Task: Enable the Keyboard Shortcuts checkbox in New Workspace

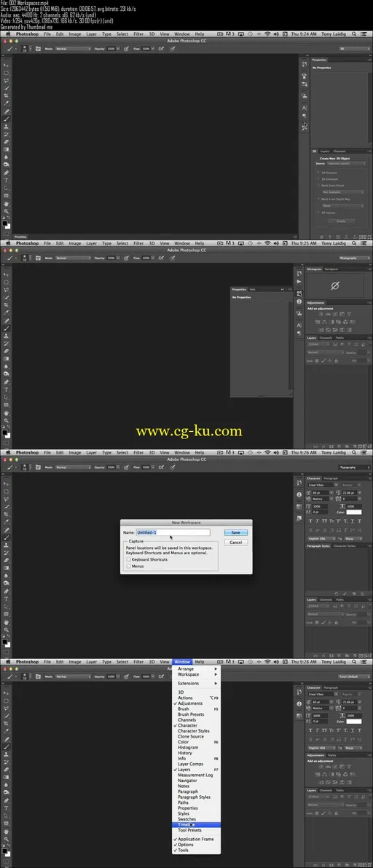Action: click(129, 560)
